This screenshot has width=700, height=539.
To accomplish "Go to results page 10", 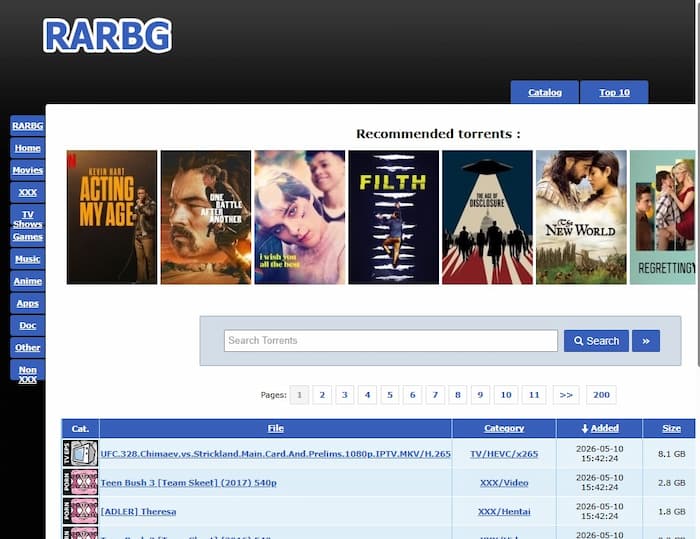I will pyautogui.click(x=506, y=395).
